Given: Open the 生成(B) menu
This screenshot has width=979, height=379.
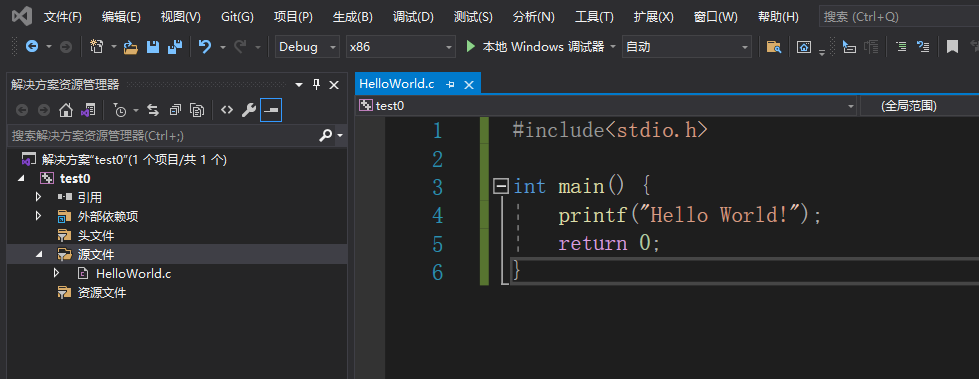Looking at the screenshot, I should (x=353, y=17).
